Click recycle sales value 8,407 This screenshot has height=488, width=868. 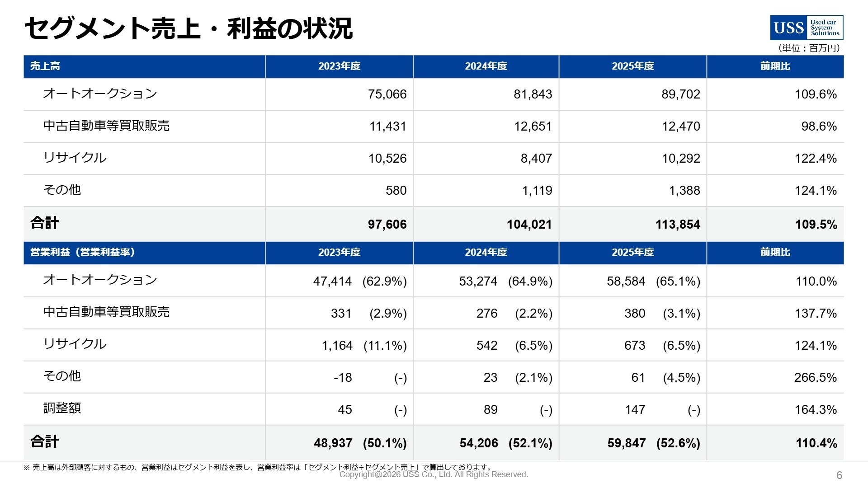tap(536, 158)
